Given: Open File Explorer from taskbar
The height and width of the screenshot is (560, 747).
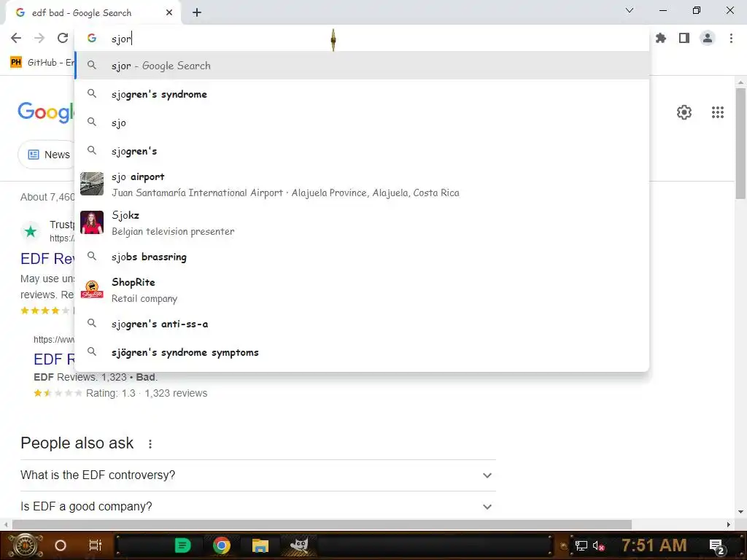Looking at the screenshot, I should tap(260, 545).
